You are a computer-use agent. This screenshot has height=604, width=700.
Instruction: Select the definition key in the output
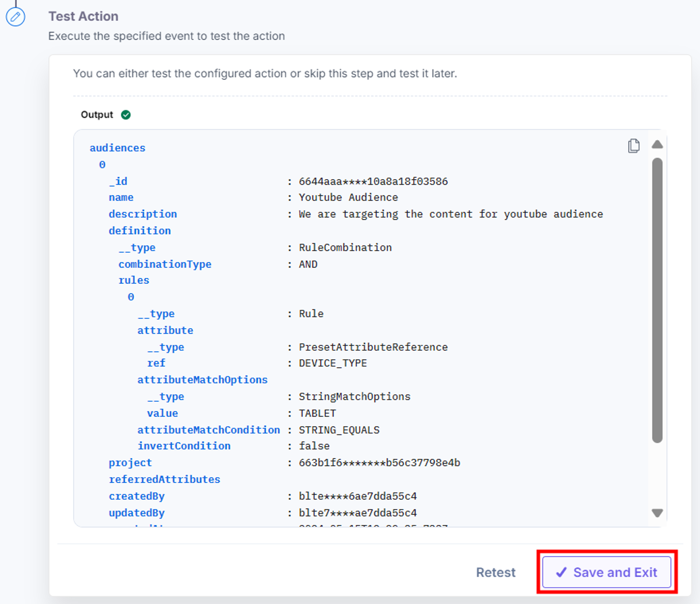[139, 231]
